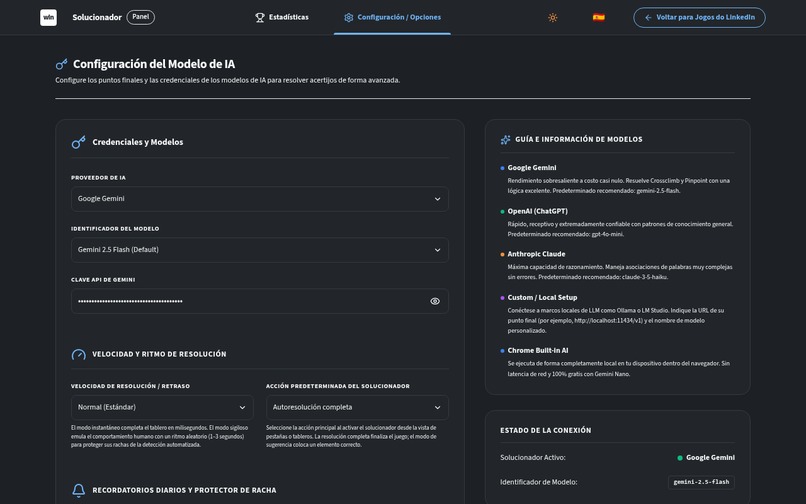Click the Estado de la Conexión heading
Screen dimensions: 806x504
pos(545,430)
